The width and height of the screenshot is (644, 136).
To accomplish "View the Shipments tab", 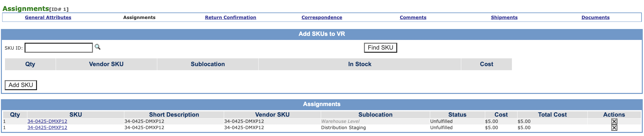I will 504,17.
